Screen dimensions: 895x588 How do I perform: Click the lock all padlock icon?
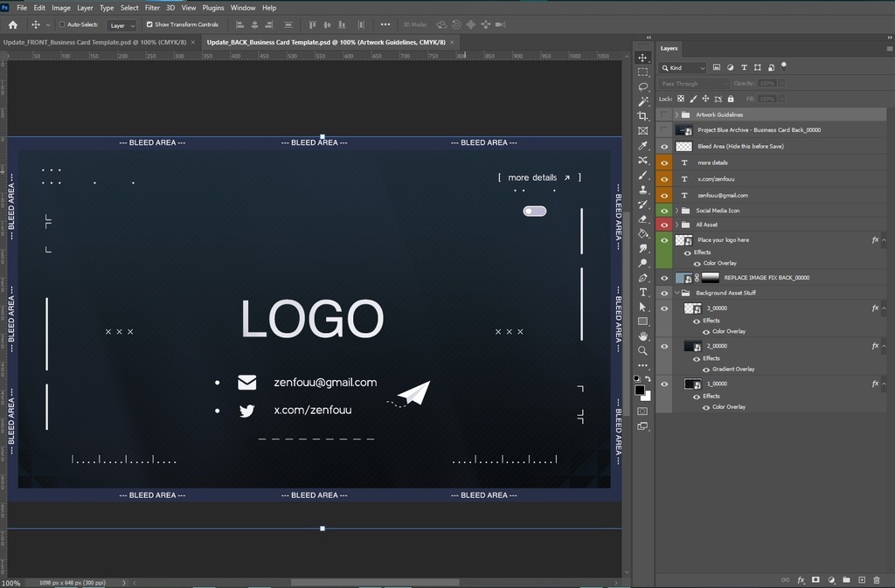coord(731,99)
